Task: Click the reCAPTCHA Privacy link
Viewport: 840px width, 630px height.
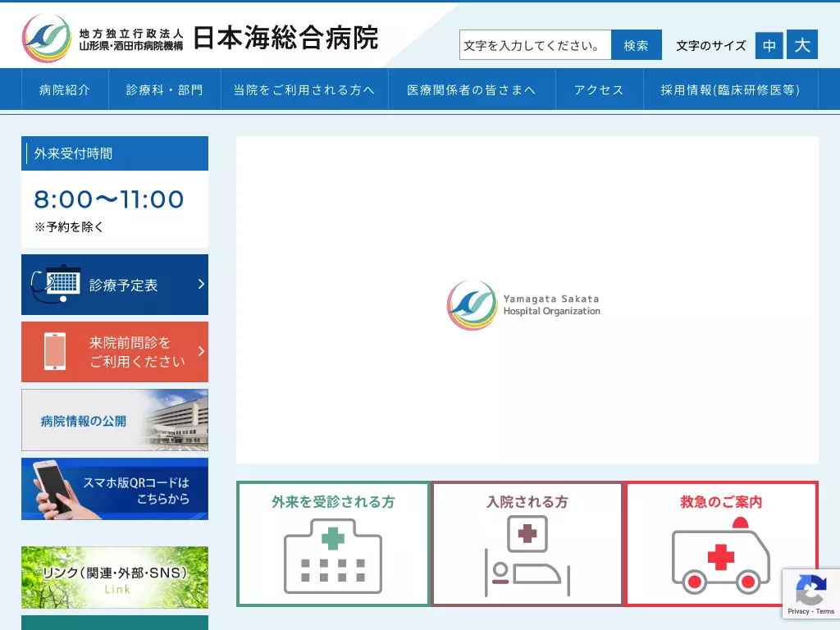Action: [798, 611]
